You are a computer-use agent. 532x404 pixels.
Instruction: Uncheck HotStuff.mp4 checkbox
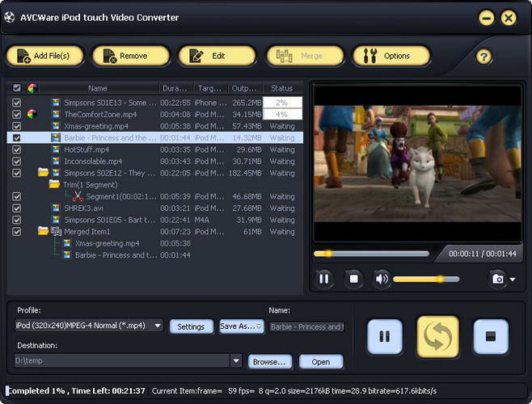point(17,149)
